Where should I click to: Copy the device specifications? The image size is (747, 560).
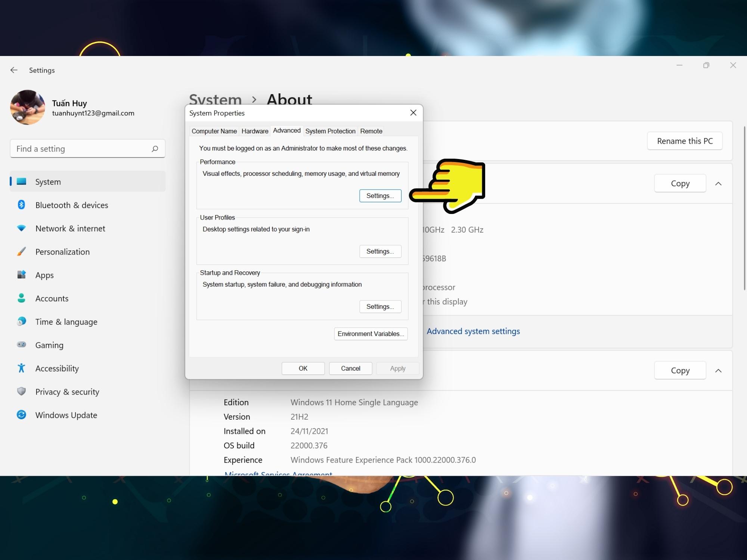click(x=680, y=183)
